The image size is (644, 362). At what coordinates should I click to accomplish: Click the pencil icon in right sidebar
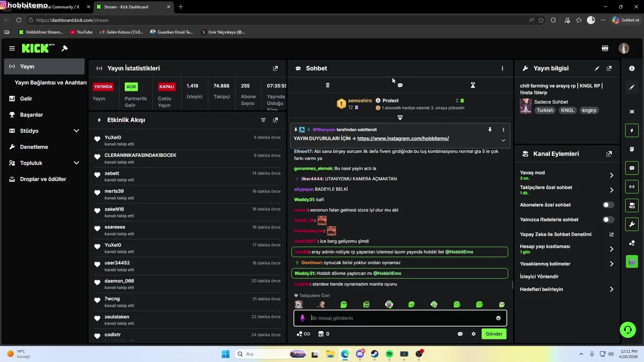click(x=632, y=87)
